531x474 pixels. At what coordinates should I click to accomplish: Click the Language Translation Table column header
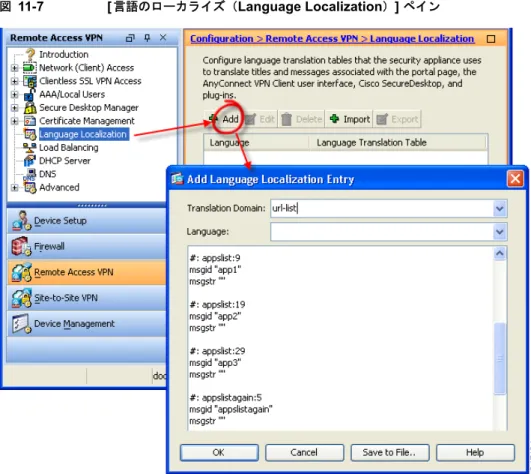[x=398, y=143]
